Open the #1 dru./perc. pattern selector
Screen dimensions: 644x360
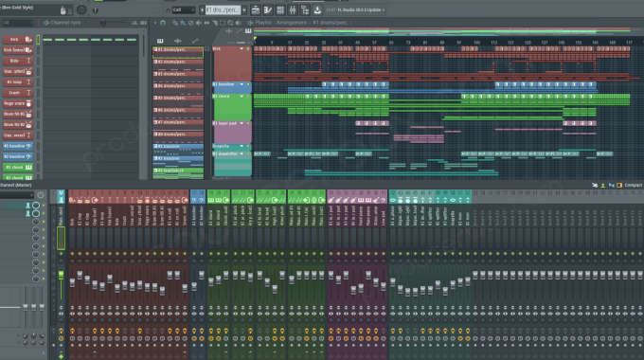(x=223, y=9)
